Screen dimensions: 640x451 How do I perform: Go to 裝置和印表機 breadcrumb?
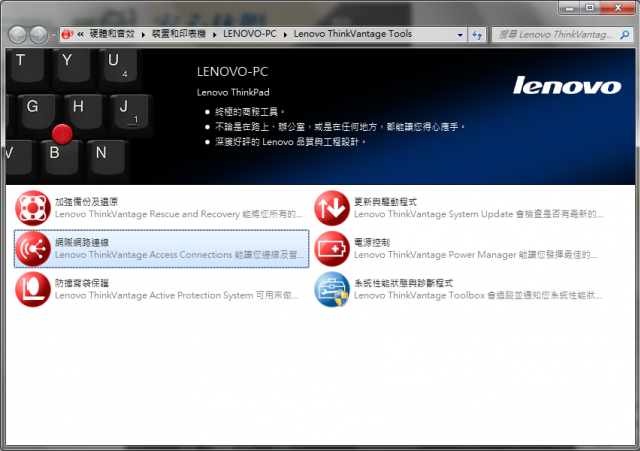coord(179,34)
